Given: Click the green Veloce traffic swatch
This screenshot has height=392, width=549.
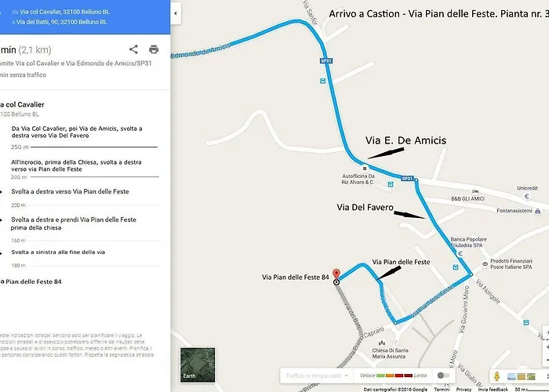Looking at the screenshot, I should click(380, 376).
